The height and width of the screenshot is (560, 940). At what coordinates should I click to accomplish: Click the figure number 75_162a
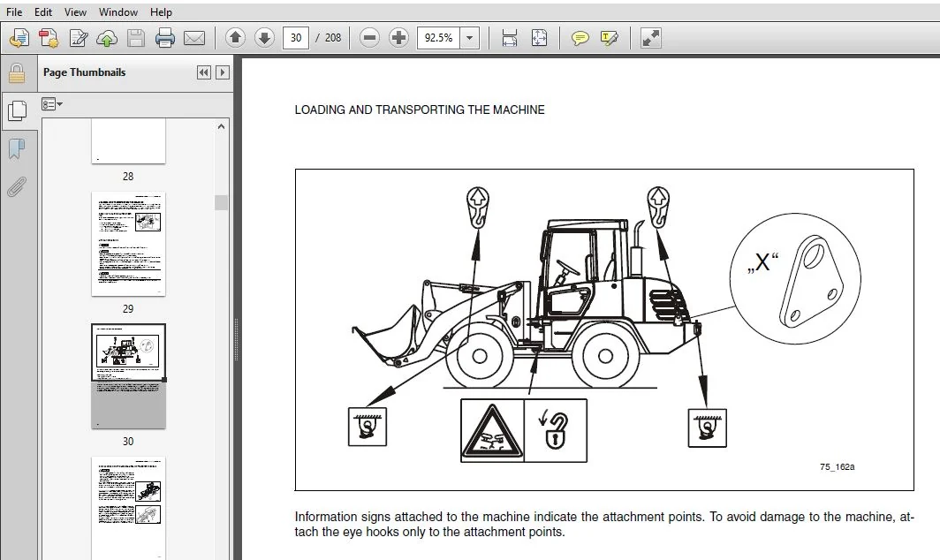click(838, 467)
